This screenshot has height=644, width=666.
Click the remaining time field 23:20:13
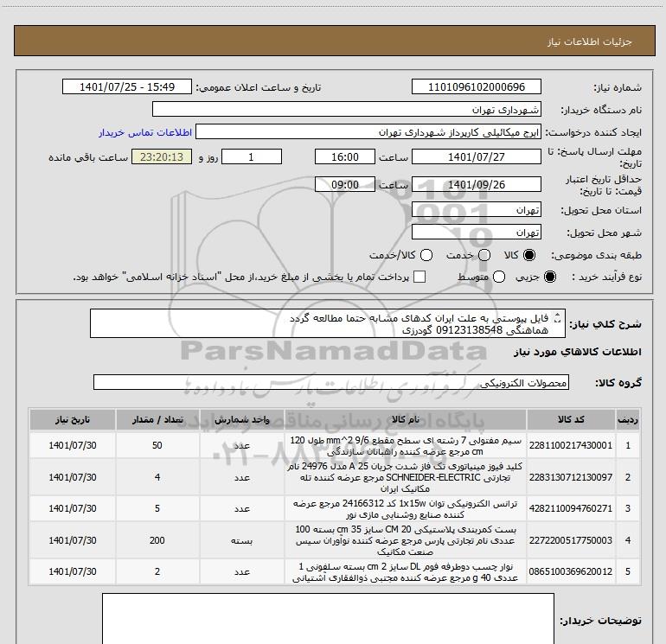point(162,156)
